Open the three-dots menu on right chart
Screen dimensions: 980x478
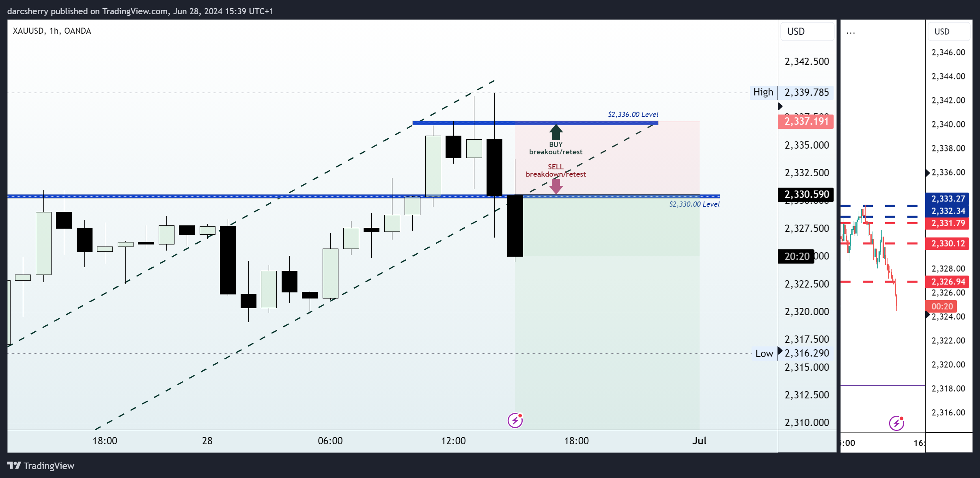[851, 32]
